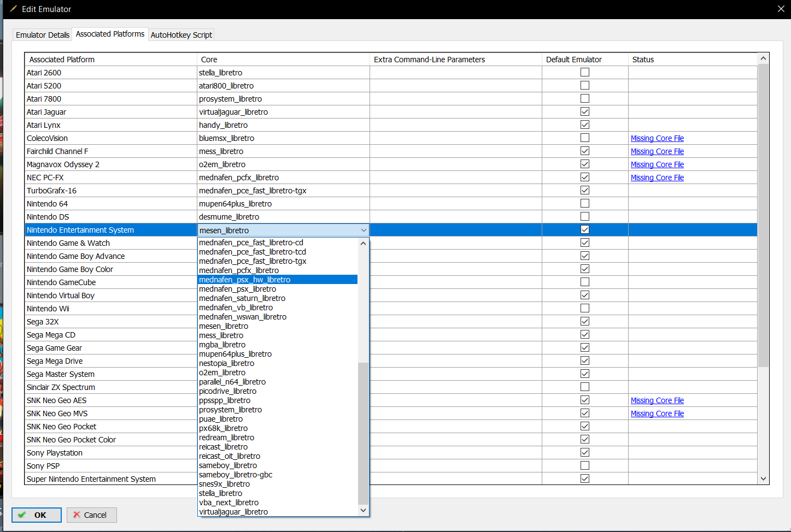The image size is (791, 532).
Task: Click dropdown list scroll-up arrow
Action: pos(364,243)
